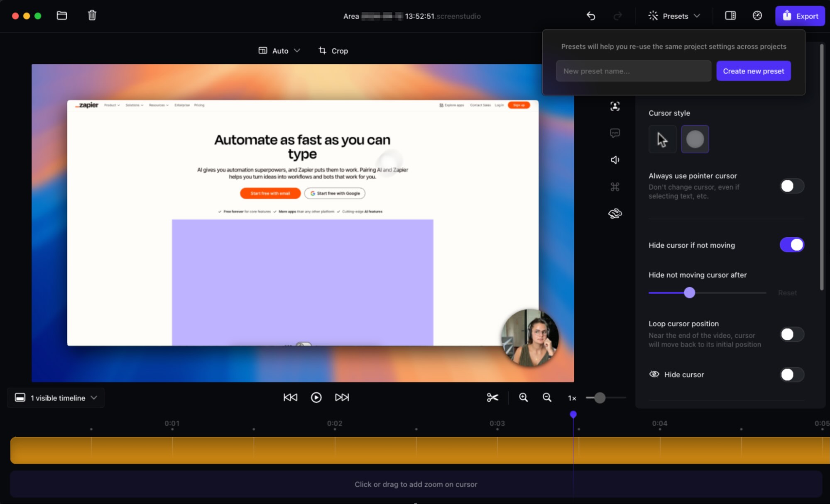The height and width of the screenshot is (504, 830).
Task: Enable Loop cursor position
Action: pyautogui.click(x=791, y=334)
